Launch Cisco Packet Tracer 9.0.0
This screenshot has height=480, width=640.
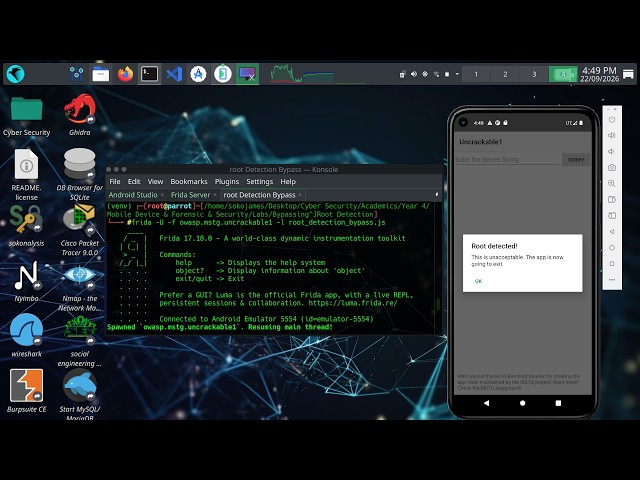[80, 230]
